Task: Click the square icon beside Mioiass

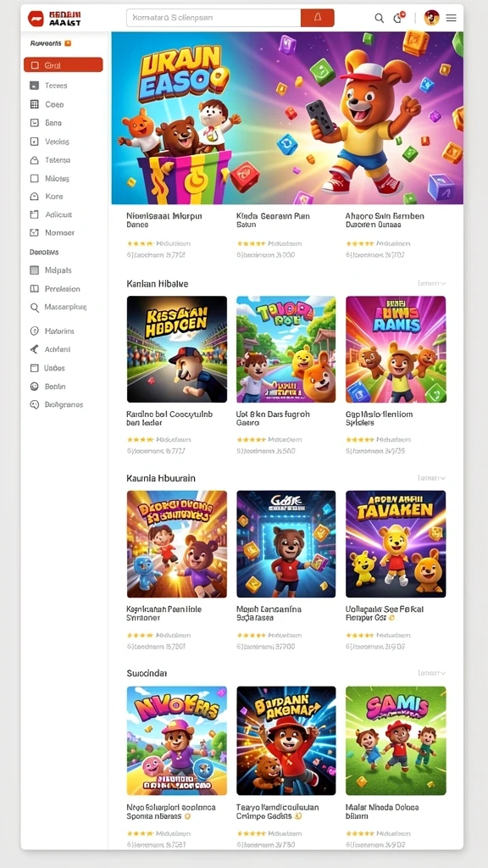Action: [x=34, y=178]
